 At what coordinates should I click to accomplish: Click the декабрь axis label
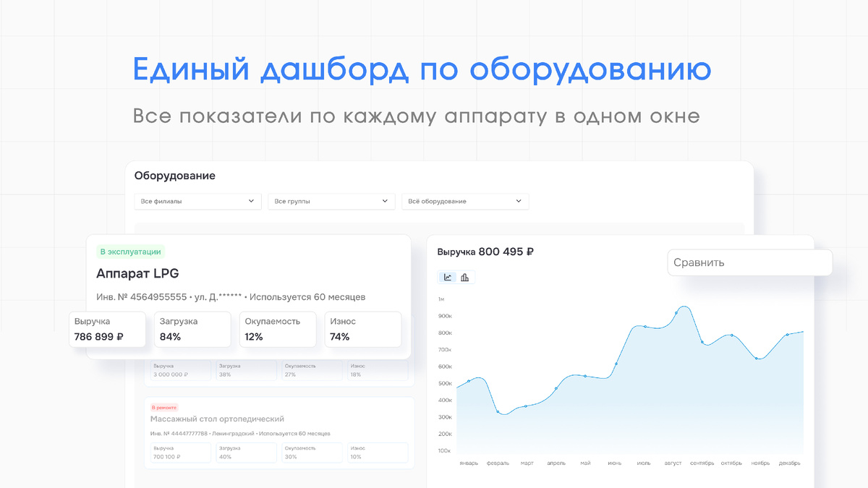(x=790, y=463)
